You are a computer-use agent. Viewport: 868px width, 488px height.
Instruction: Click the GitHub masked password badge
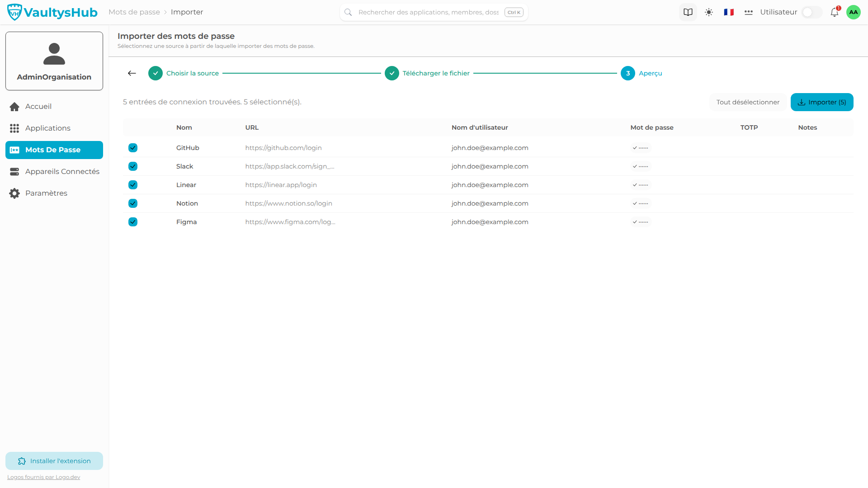[x=641, y=148]
